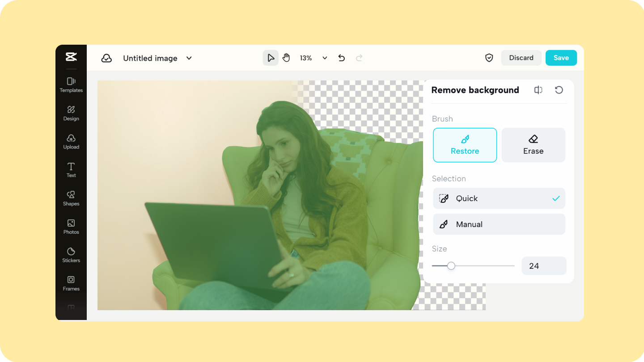This screenshot has height=362, width=644.
Task: Select the hand pan tool
Action: point(286,58)
